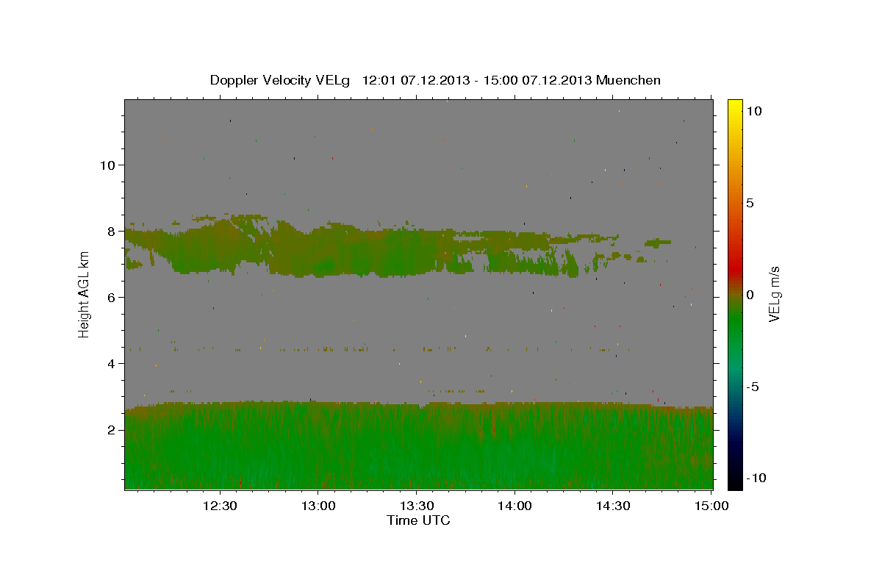Click the 13:30 time tick label
Viewport: 882px width, 588px height.
(x=416, y=506)
